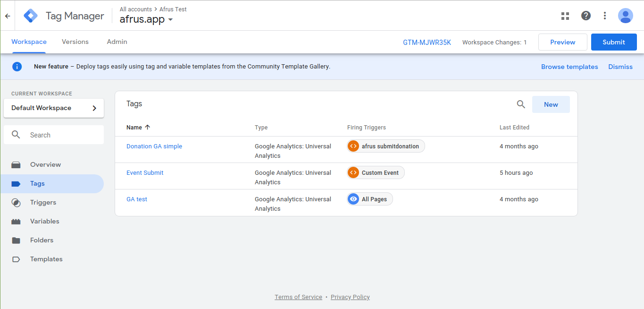Click the Firing Triggers column header
Viewport: 644px width, 309px height.
[367, 128]
